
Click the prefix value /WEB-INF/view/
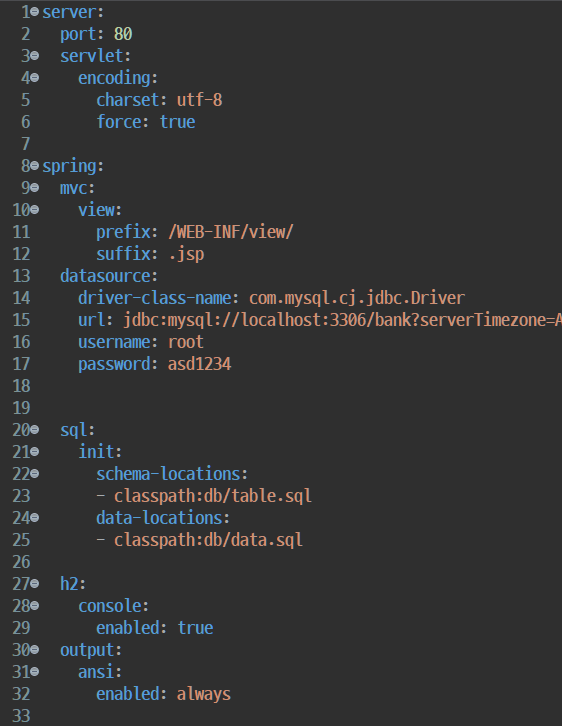coord(231,232)
